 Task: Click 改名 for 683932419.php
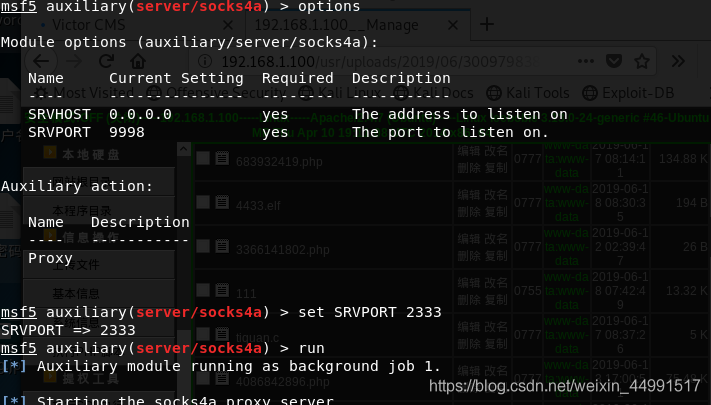click(496, 151)
